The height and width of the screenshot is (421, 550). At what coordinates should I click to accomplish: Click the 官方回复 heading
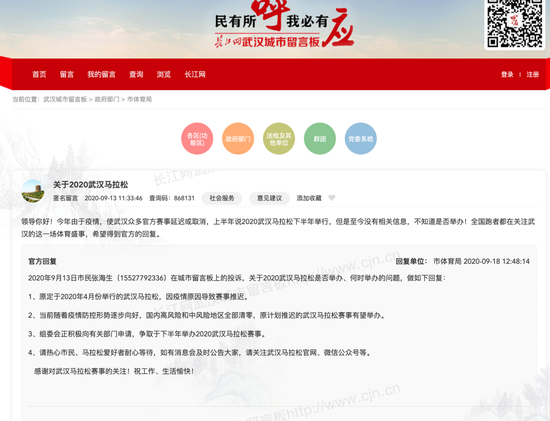[x=42, y=261]
